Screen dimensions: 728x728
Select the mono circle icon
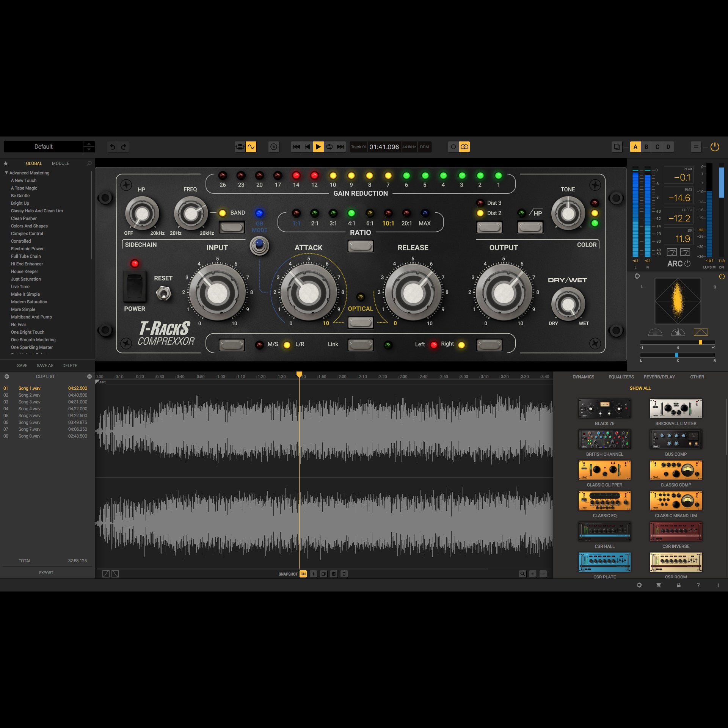(453, 147)
